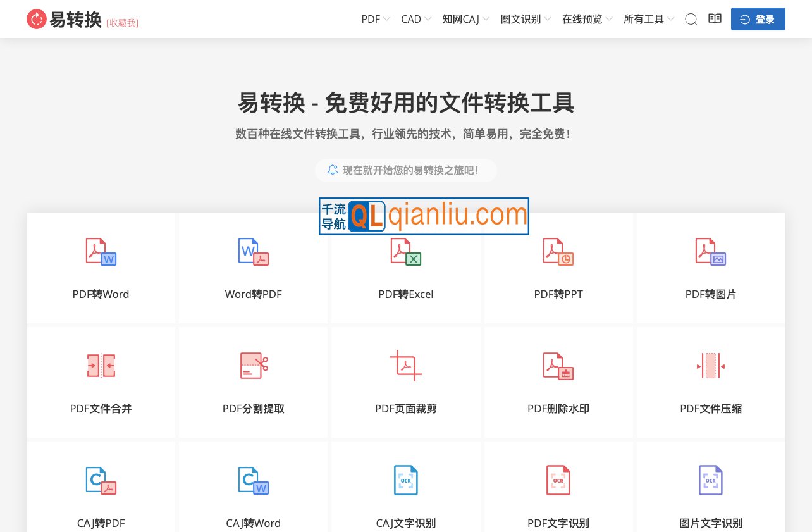Expand the CAD tools dropdown
Screen dimensions: 812x532
point(415,19)
